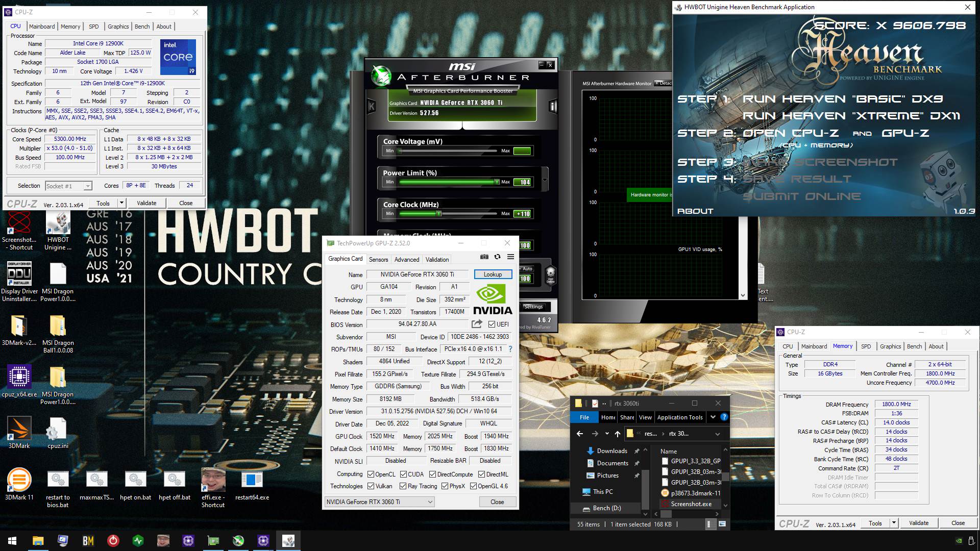Image resolution: width=980 pixels, height=551 pixels.
Task: Click Afterburner Settings button
Action: (533, 307)
